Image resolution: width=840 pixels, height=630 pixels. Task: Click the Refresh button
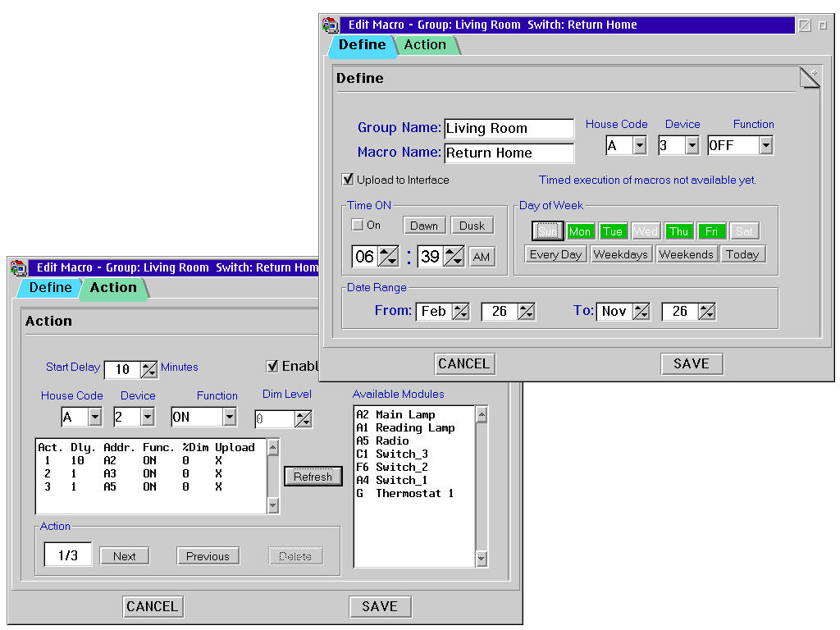313,477
